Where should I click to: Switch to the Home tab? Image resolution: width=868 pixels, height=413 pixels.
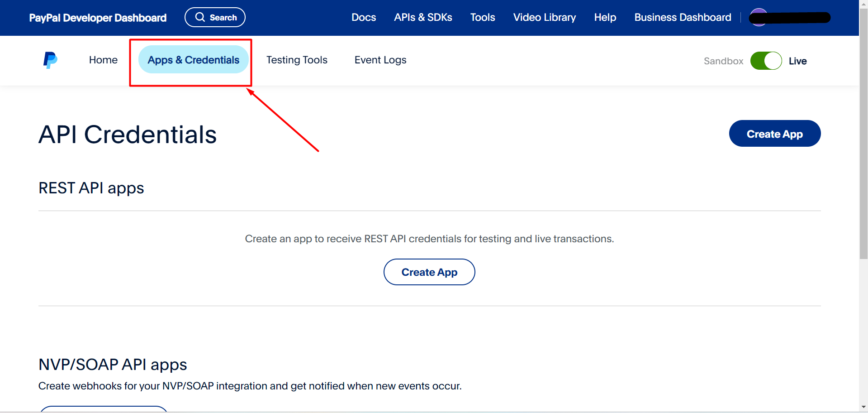tap(103, 60)
